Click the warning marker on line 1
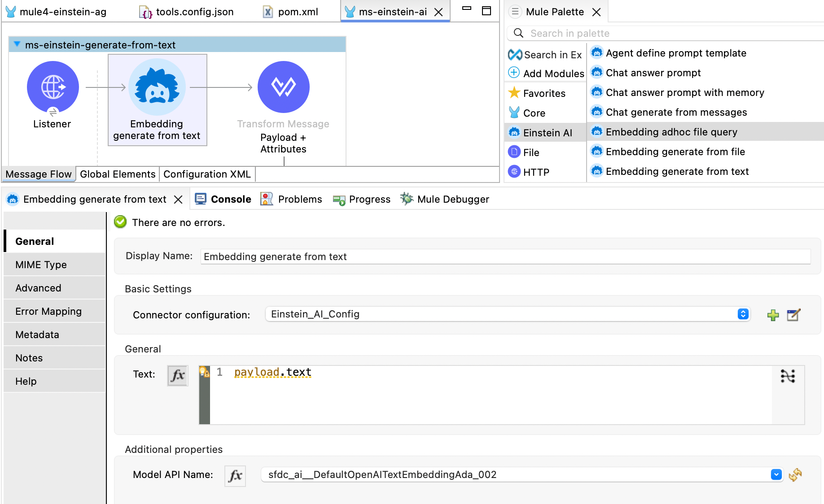 click(x=204, y=372)
